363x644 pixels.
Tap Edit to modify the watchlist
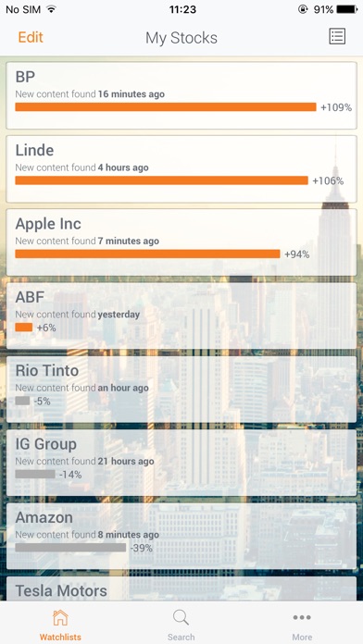(x=31, y=37)
